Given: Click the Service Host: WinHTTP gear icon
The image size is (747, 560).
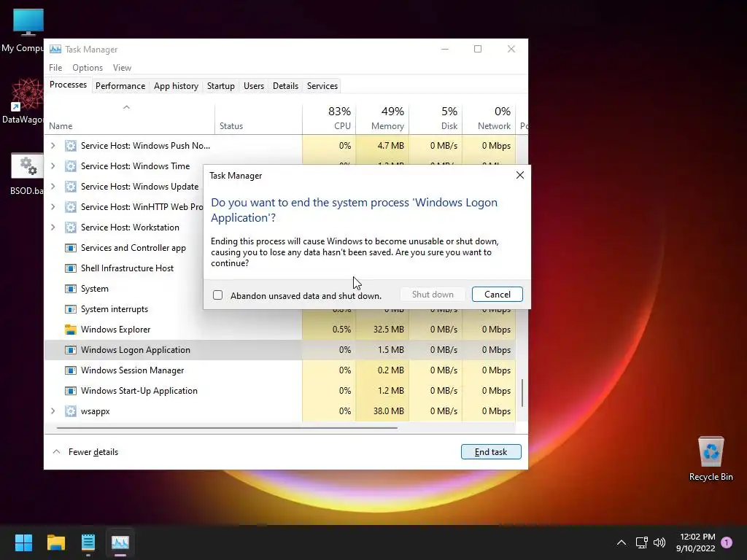Looking at the screenshot, I should coord(71,207).
